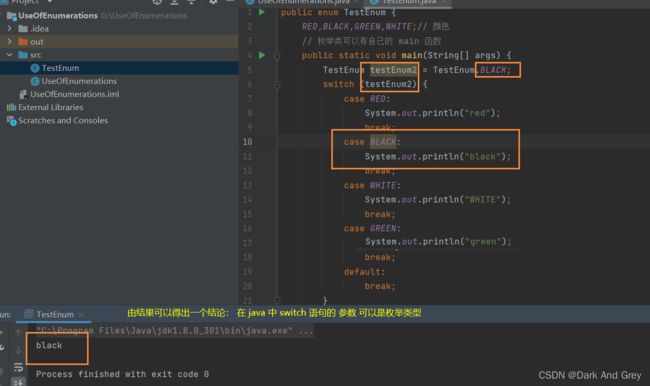Click line 10 in the editor gutter

coord(247,142)
